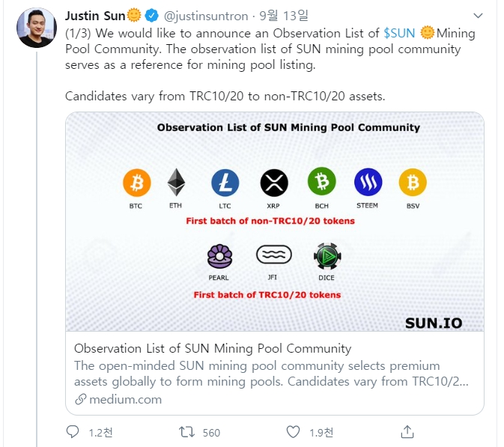Open Justin Sun's profile picture

coord(37,28)
